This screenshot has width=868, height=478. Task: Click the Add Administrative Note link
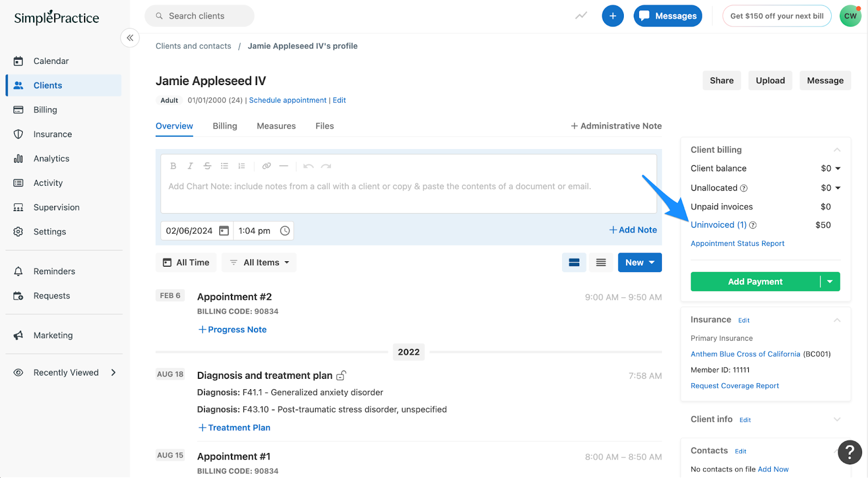coord(616,126)
